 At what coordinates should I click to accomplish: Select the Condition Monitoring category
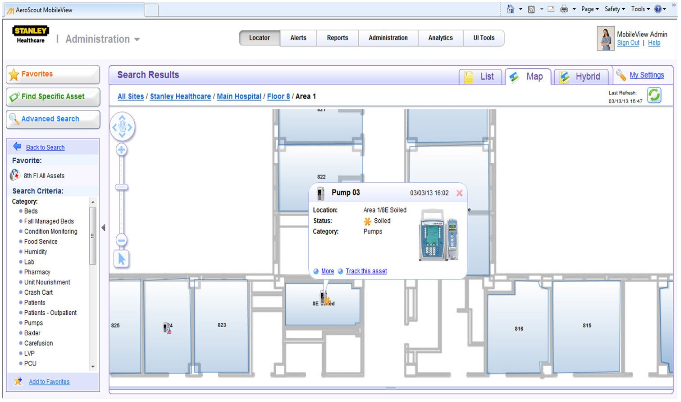click(51, 231)
